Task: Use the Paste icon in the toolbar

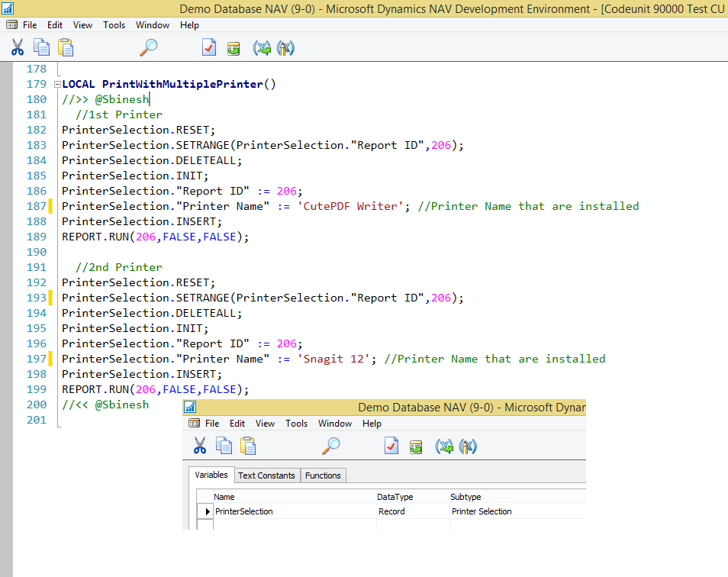Action: click(x=66, y=47)
